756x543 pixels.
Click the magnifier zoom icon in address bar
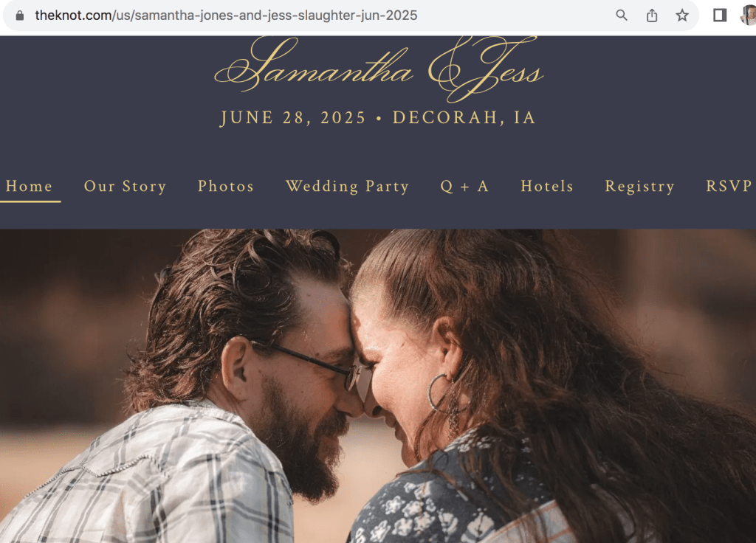click(622, 15)
